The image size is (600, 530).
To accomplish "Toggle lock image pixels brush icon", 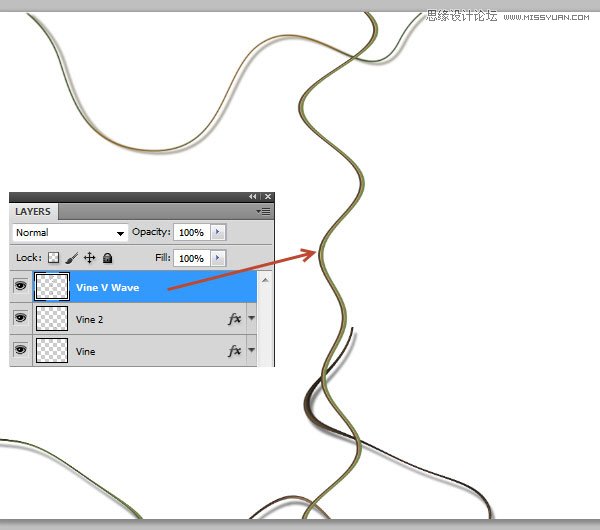I will (72, 258).
